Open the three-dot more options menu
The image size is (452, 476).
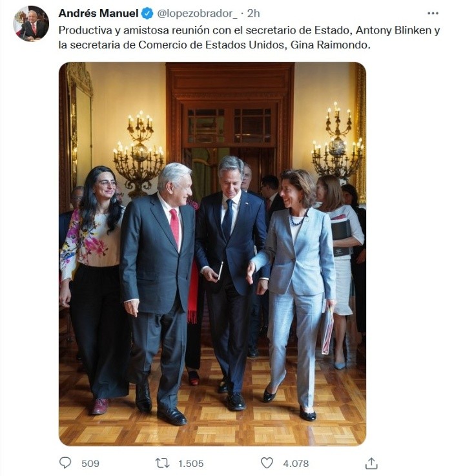[x=433, y=14]
